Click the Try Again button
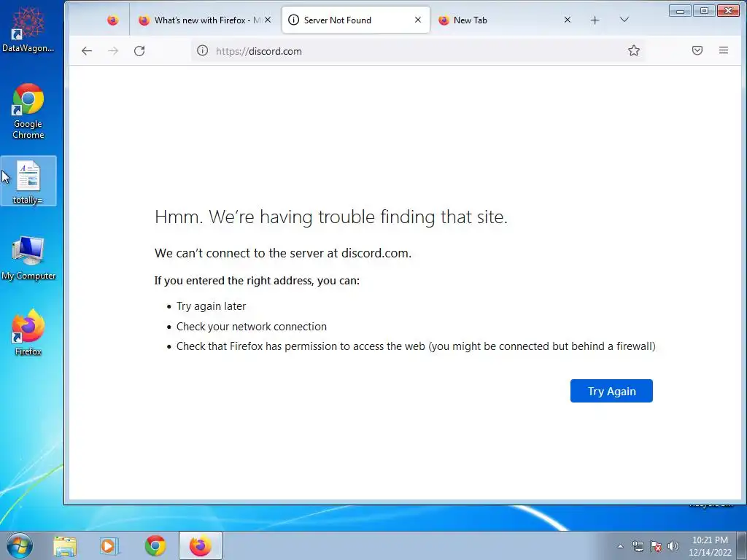 click(x=611, y=391)
